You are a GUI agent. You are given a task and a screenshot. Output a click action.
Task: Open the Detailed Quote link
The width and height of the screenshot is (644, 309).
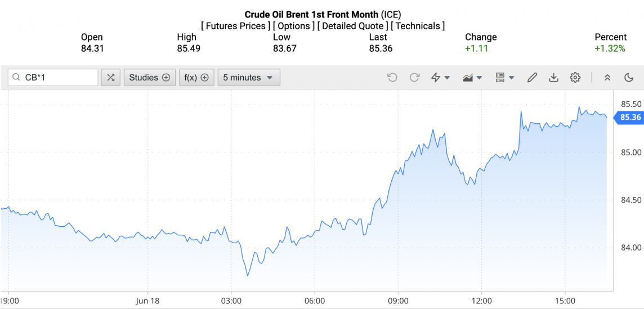(x=352, y=26)
